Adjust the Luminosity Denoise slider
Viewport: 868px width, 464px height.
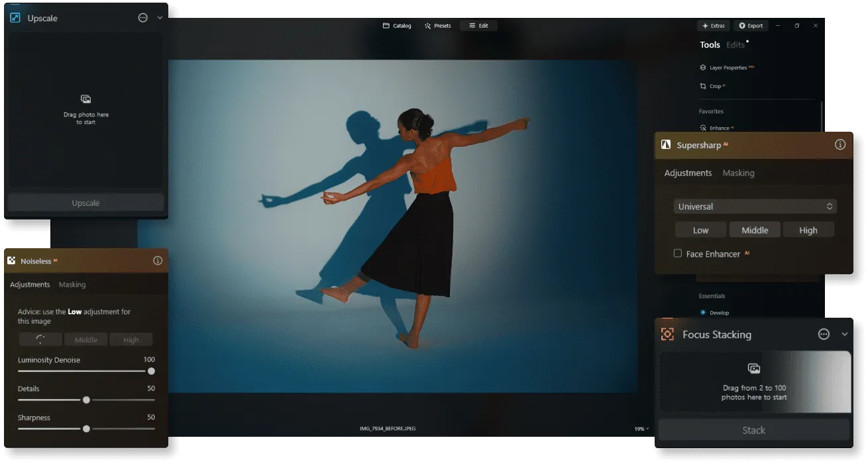click(x=151, y=371)
